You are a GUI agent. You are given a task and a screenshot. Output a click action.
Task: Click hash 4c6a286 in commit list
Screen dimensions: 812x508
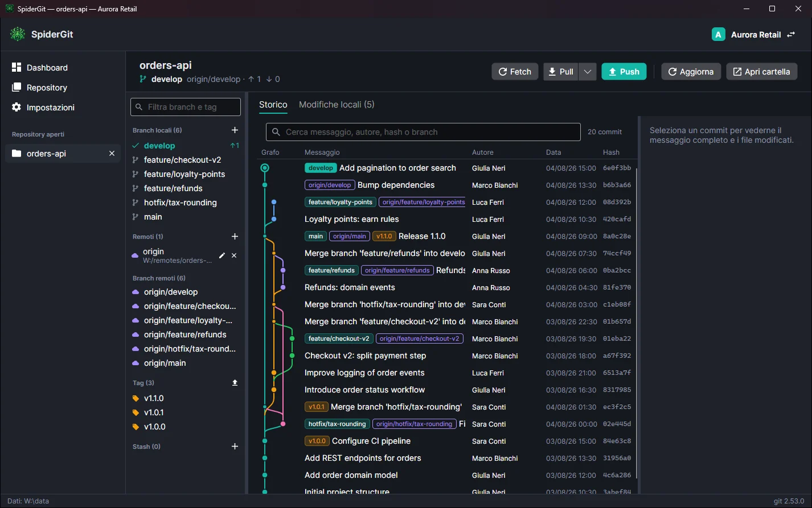tap(617, 475)
